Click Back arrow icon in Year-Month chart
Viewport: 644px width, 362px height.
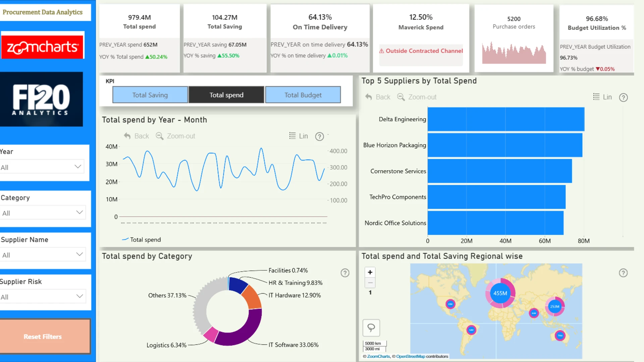coord(127,136)
